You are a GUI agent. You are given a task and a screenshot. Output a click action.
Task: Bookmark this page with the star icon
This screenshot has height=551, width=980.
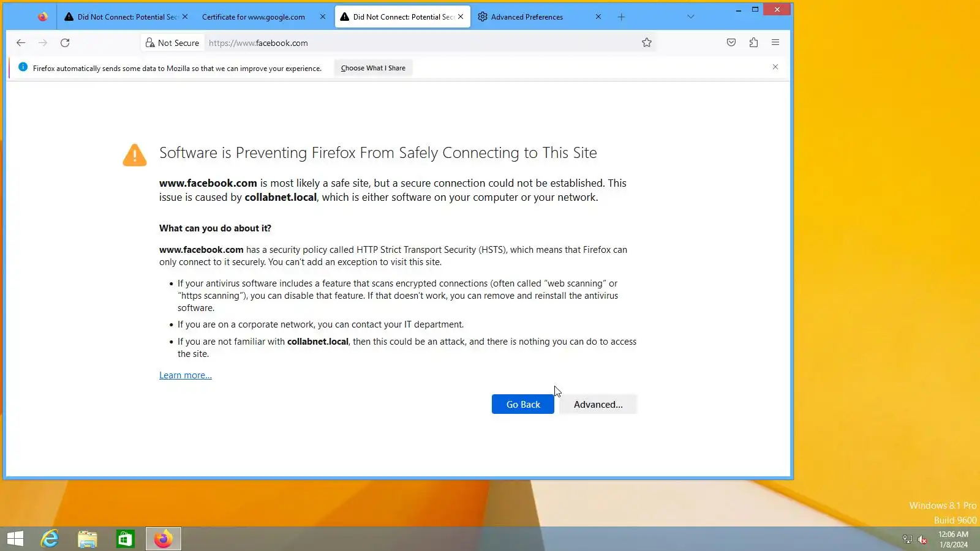click(x=647, y=43)
